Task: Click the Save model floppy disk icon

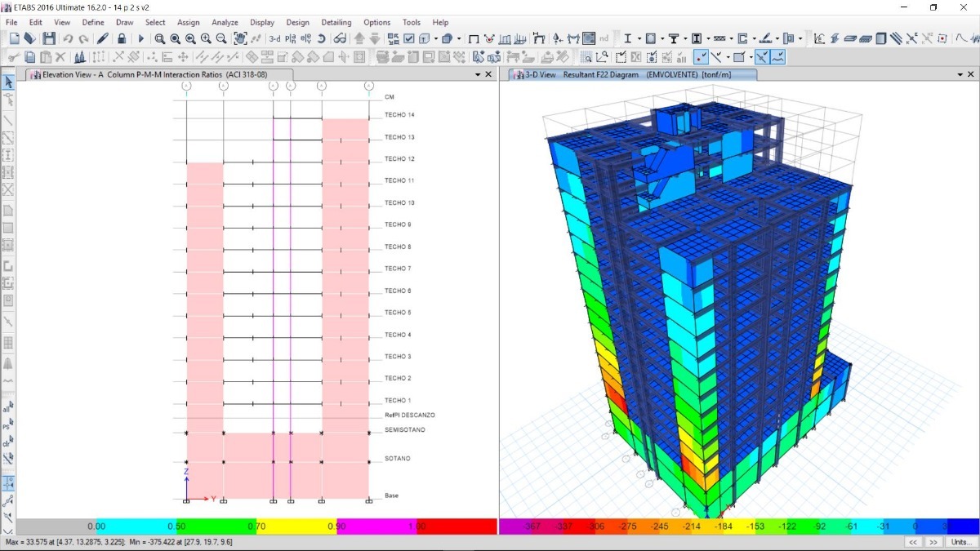Action: click(x=49, y=38)
